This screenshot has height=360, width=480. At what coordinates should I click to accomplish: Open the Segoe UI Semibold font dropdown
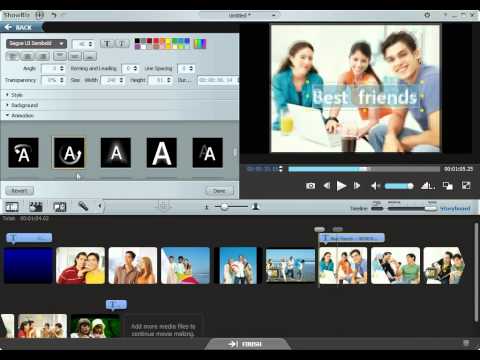(x=36, y=44)
